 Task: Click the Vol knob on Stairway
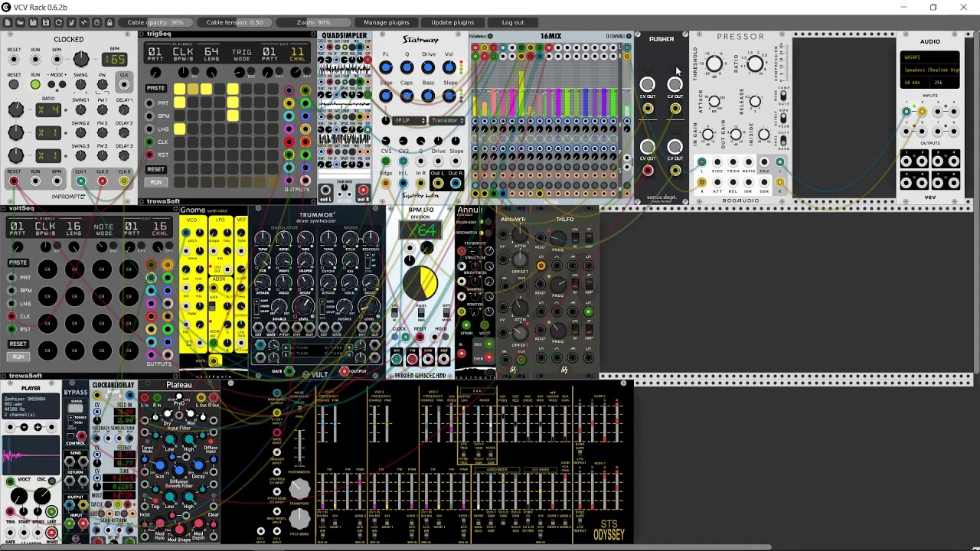[449, 68]
